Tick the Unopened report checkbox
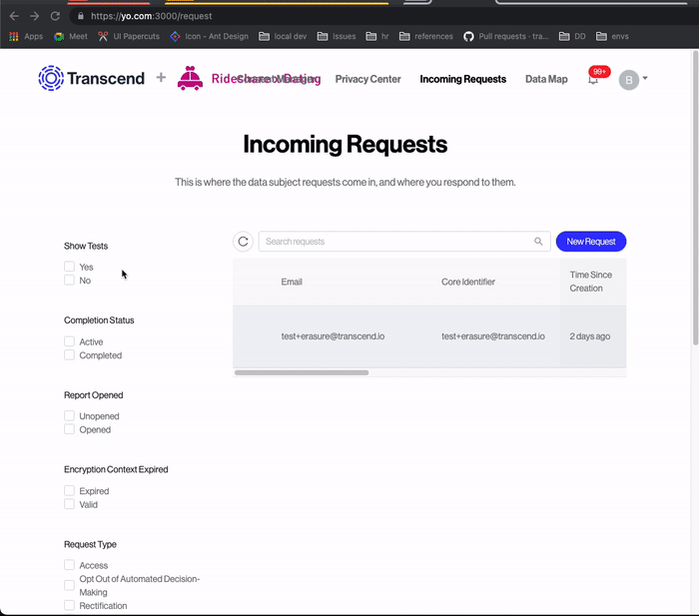Image resolution: width=699 pixels, height=616 pixels. pos(70,416)
